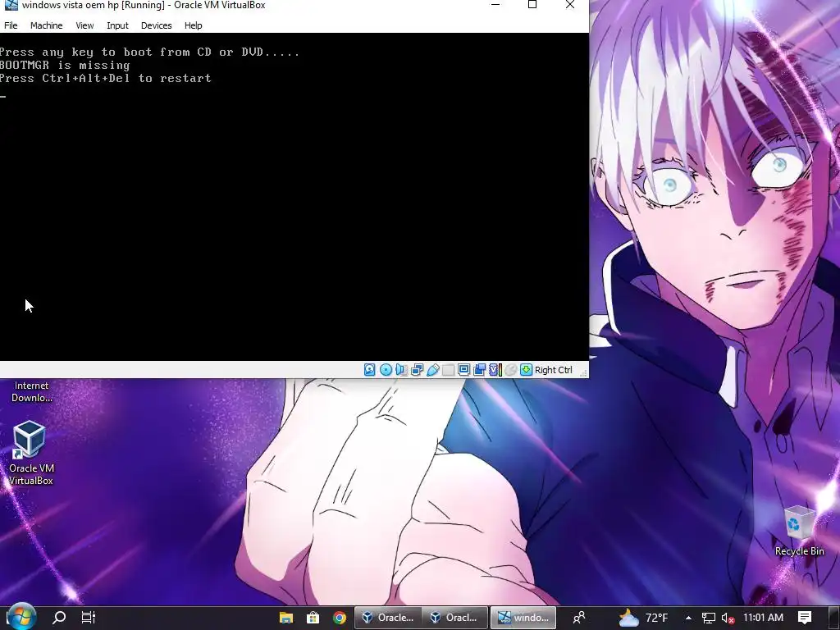This screenshot has width=840, height=630.
Task: Open Microsoft Store from the taskbar
Action: coord(313,618)
